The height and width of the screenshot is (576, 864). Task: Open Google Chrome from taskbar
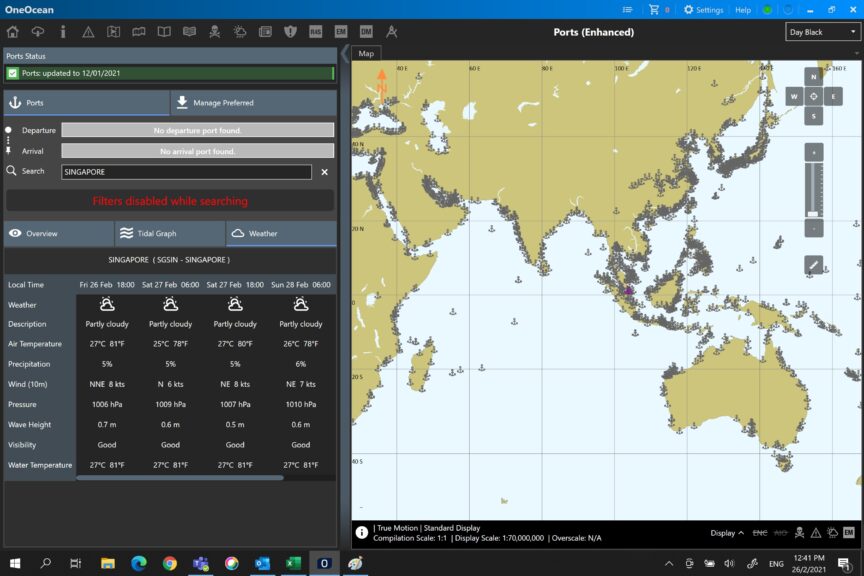pyautogui.click(x=170, y=563)
